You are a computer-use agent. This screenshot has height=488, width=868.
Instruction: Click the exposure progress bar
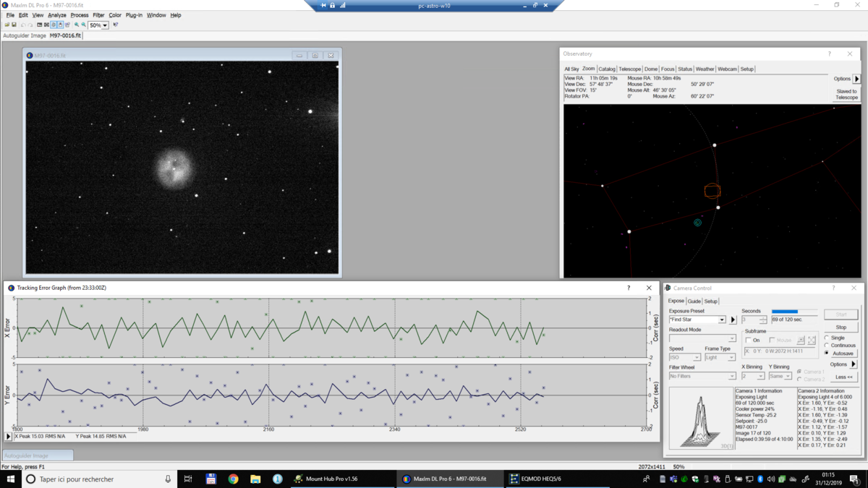pos(794,312)
